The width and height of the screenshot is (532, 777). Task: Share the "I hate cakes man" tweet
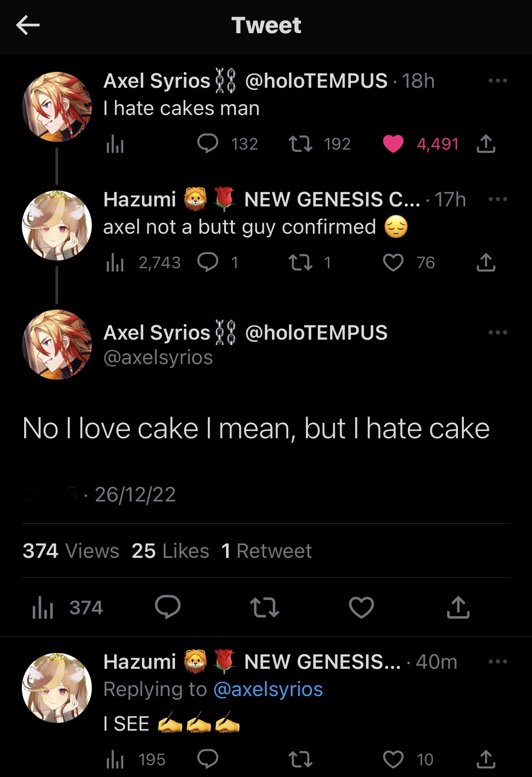pyautogui.click(x=486, y=144)
